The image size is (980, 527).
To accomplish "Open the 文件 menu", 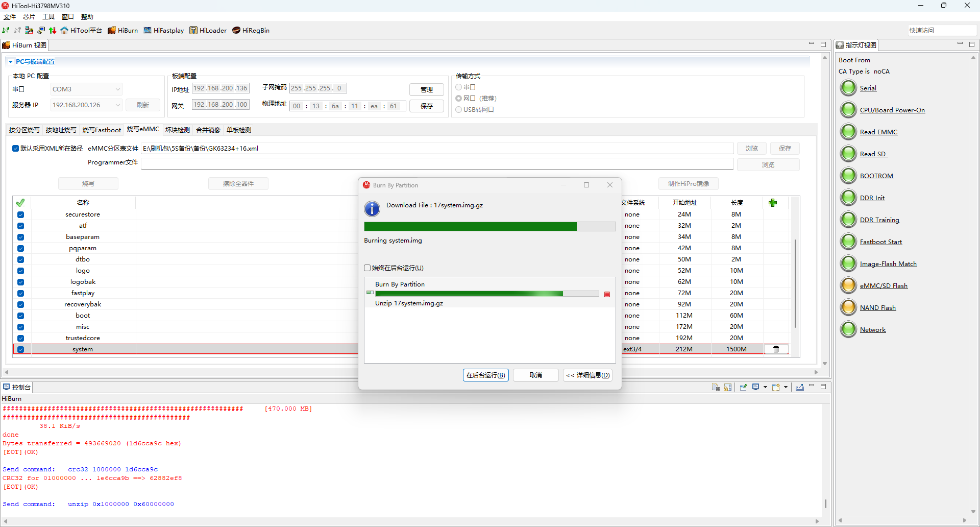I will [10, 17].
